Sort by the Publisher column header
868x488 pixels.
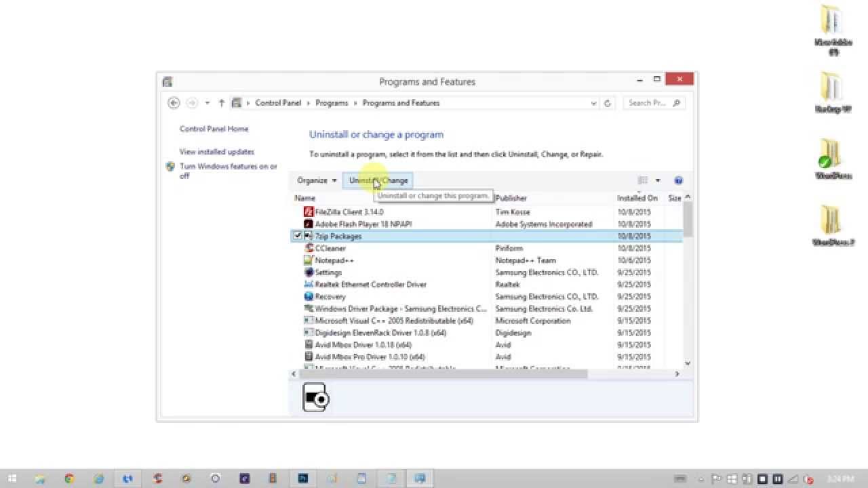[x=511, y=198]
